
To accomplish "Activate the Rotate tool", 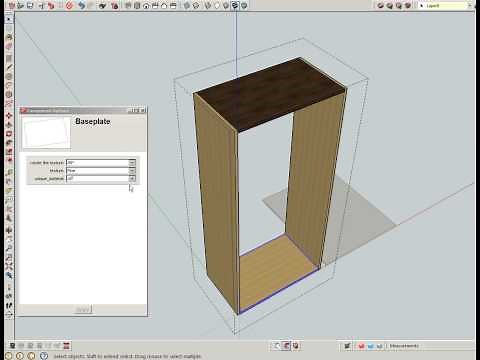I will coord(9,134).
